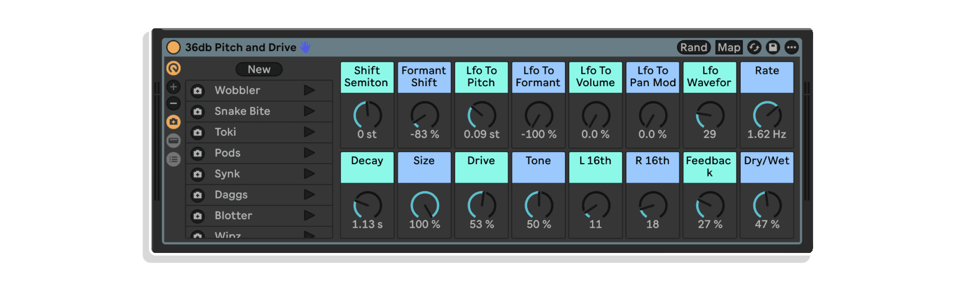Select the 36db Pitch and Drive title

coord(240,47)
